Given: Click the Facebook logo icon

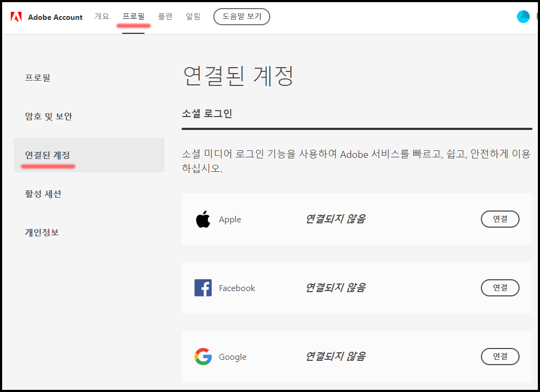Looking at the screenshot, I should (203, 288).
